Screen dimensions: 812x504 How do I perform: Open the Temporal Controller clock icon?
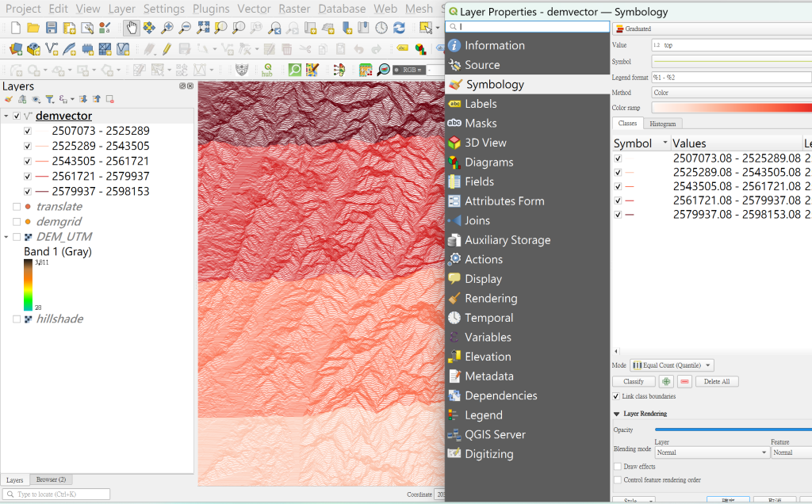coord(381,28)
